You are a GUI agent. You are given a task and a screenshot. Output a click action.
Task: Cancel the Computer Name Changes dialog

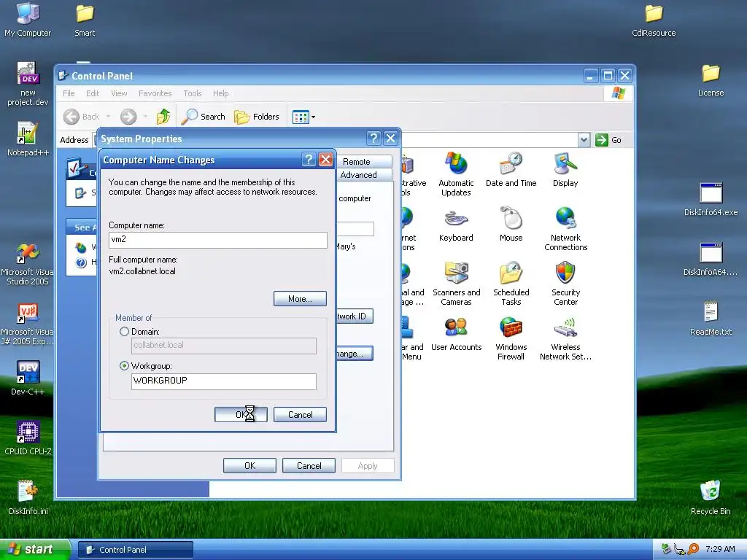pos(300,415)
